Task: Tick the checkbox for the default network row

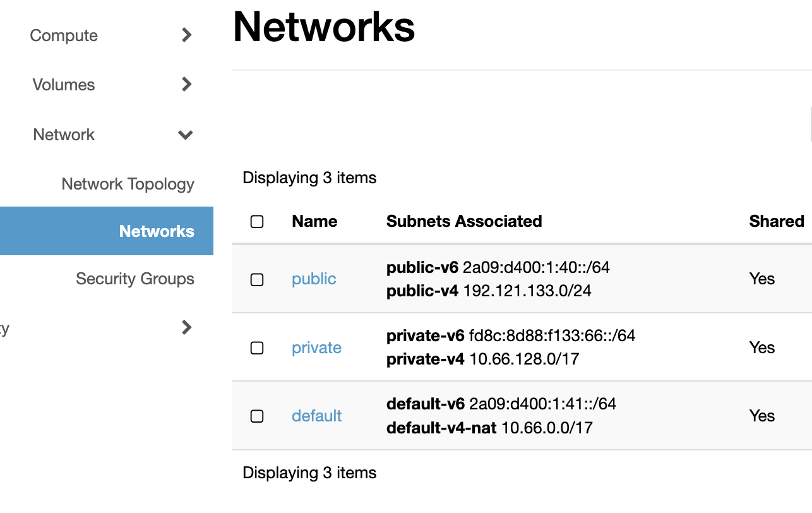Action: point(257,416)
